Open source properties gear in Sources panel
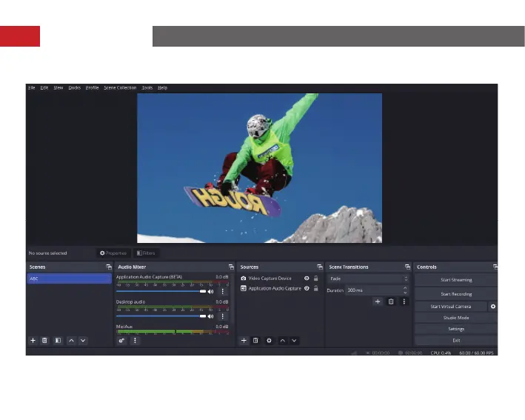The width and height of the screenshot is (525, 420). [269, 340]
